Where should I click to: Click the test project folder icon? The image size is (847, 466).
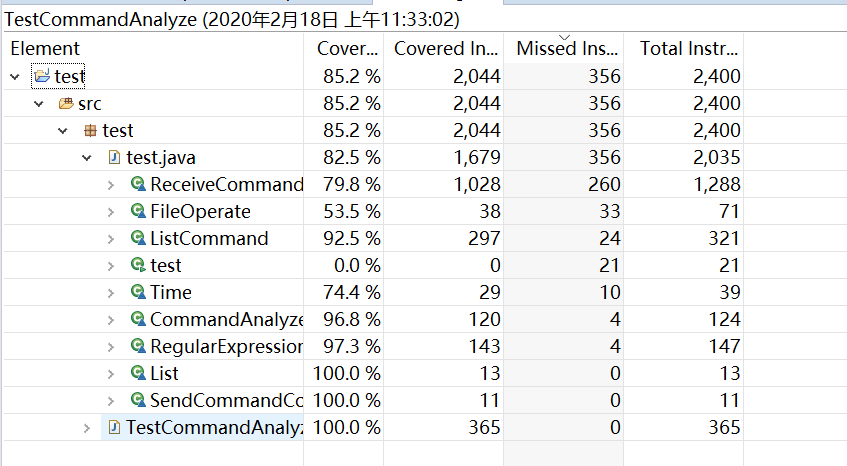coord(41,76)
